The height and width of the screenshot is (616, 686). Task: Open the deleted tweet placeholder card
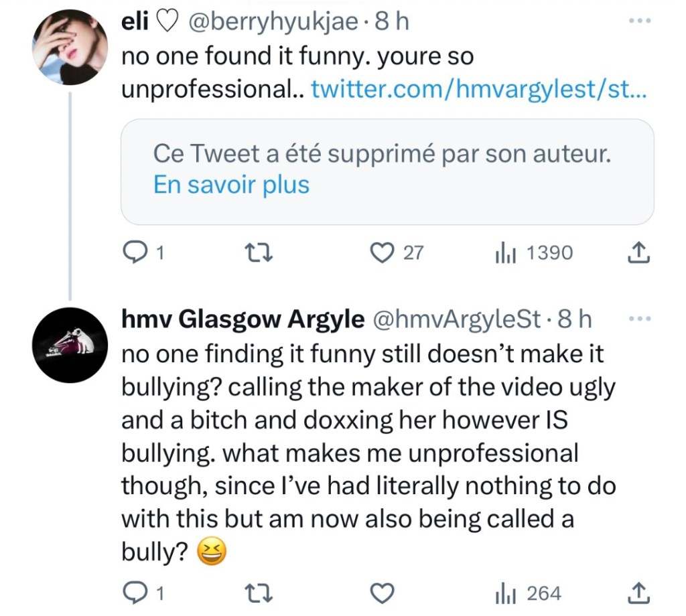pyautogui.click(x=387, y=171)
